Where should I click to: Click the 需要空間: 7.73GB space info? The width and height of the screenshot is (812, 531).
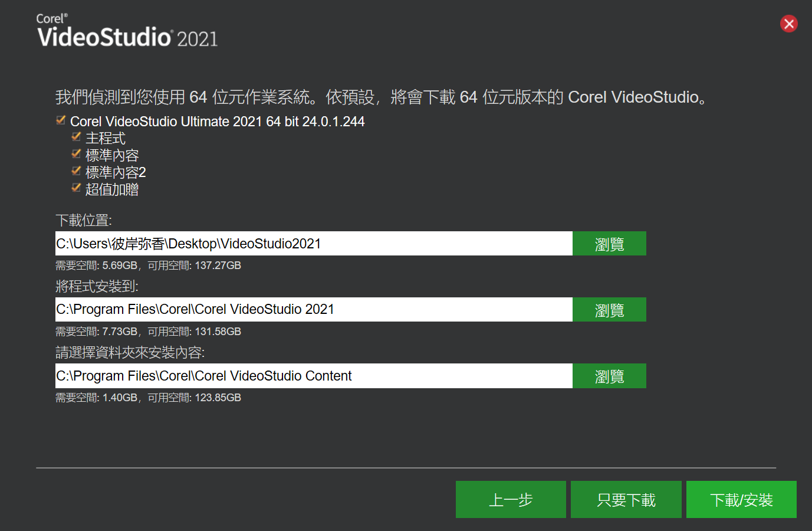point(148,332)
